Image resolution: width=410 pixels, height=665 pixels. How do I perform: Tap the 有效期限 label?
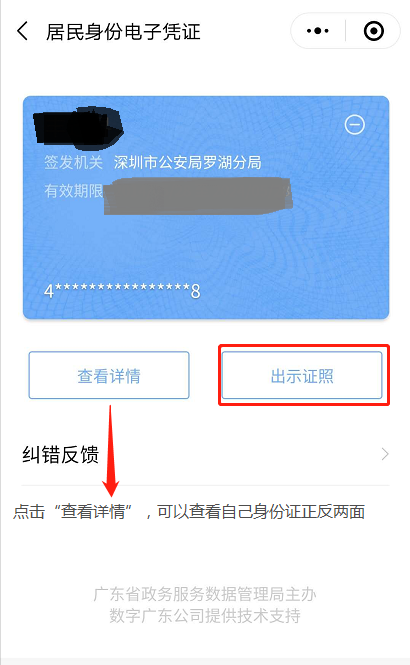pyautogui.click(x=74, y=191)
